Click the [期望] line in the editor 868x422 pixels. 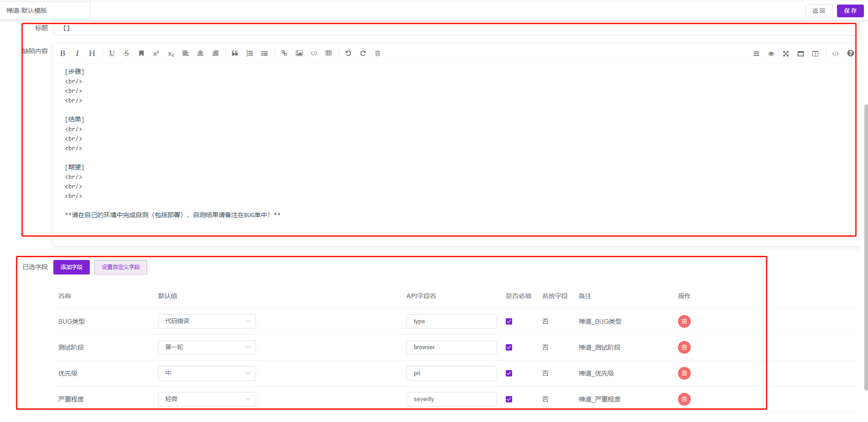coord(75,167)
